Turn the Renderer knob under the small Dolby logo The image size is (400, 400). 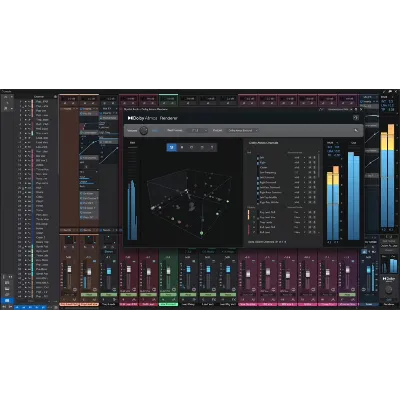pyautogui.click(x=389, y=290)
